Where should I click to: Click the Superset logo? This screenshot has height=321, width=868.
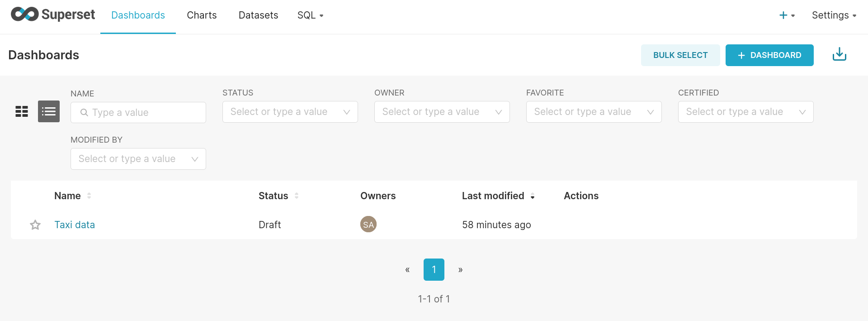(52, 14)
